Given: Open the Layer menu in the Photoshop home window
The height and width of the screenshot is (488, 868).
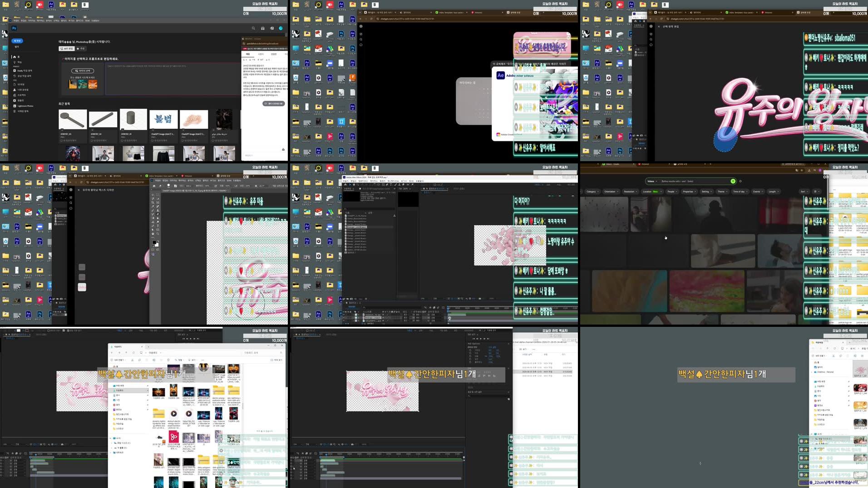Looking at the screenshot, I should point(40,20).
